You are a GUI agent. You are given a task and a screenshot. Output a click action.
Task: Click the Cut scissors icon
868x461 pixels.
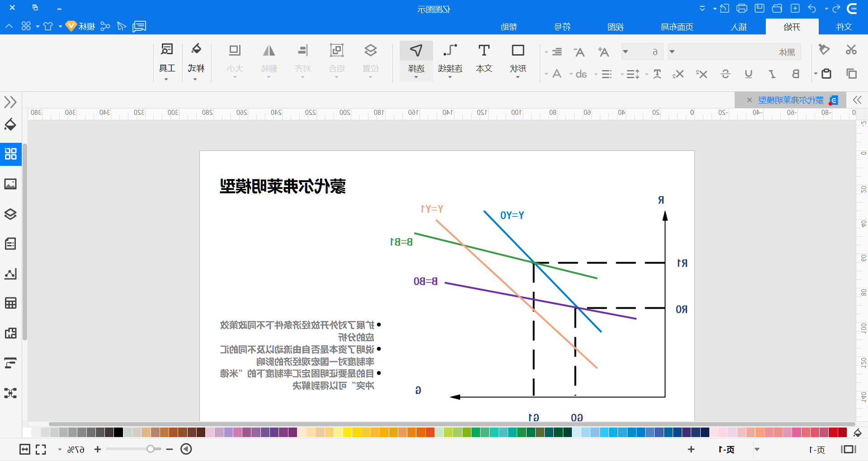(851, 50)
